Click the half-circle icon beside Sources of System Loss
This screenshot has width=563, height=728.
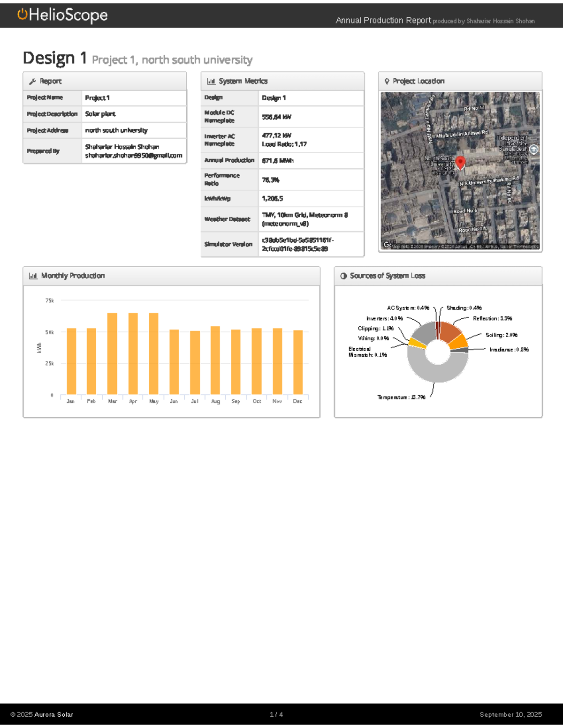(343, 276)
